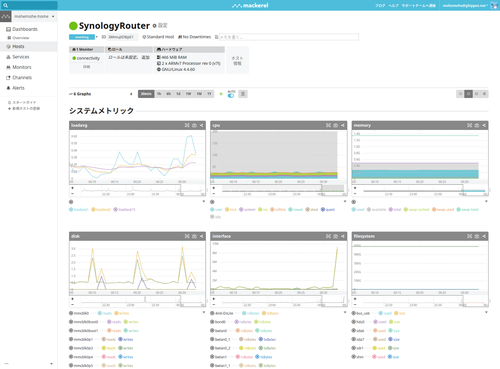This screenshot has width=500, height=369.
Task: Toggle bond0 interface group visibility
Action: click(218, 322)
